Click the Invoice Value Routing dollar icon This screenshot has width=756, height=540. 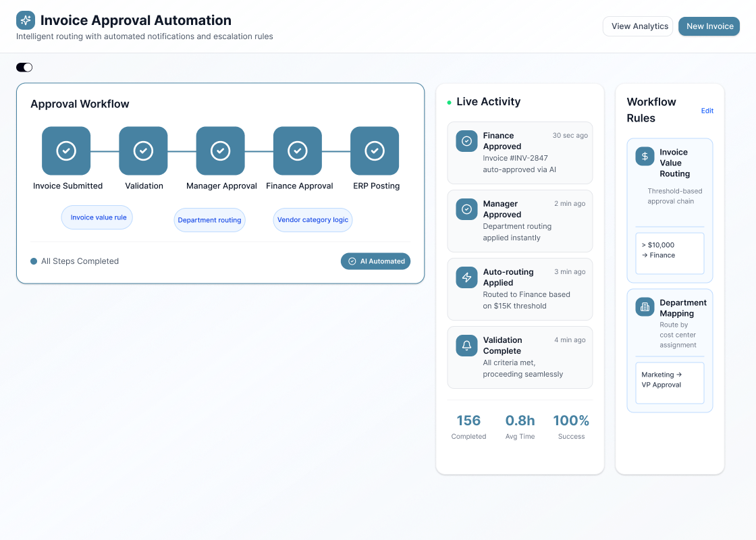[x=645, y=157]
